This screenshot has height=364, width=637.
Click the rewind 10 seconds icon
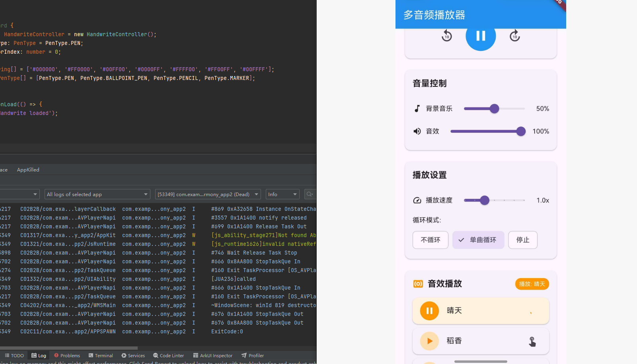coord(446,36)
